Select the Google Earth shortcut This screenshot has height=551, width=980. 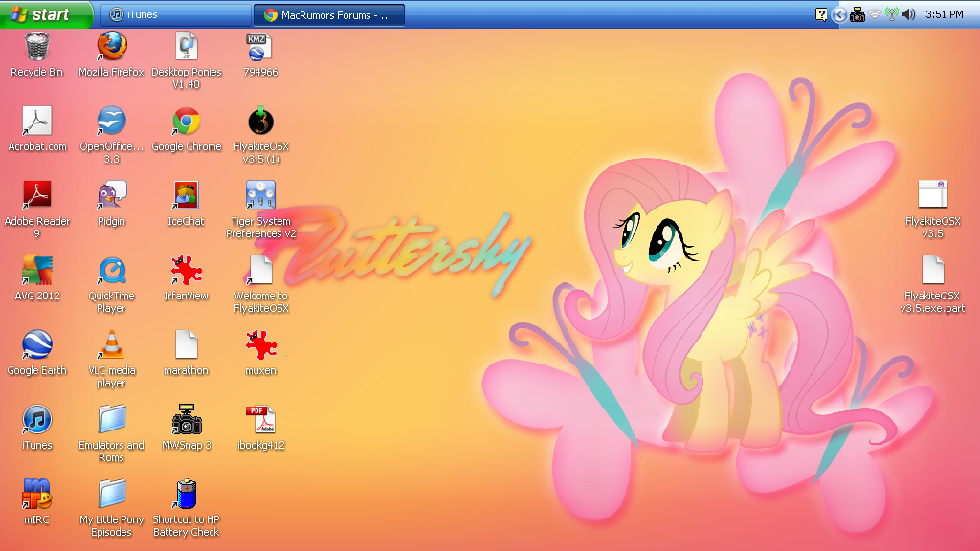click(x=37, y=344)
